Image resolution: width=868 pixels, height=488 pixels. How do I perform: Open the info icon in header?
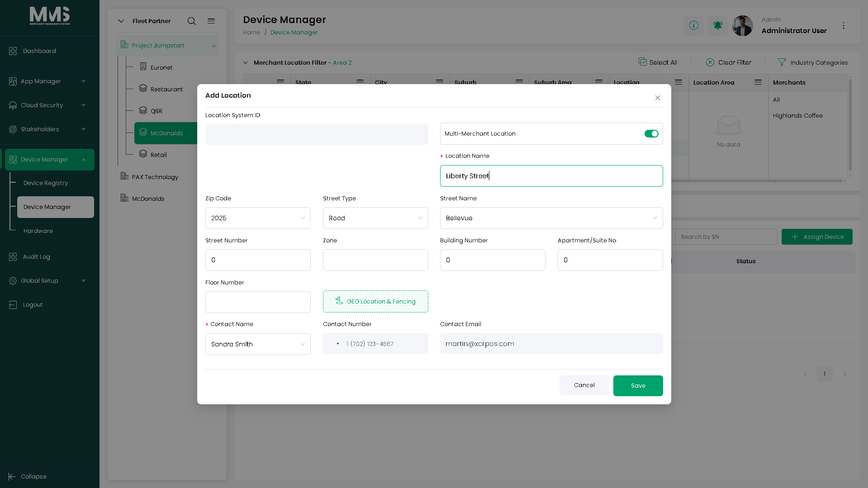point(694,25)
